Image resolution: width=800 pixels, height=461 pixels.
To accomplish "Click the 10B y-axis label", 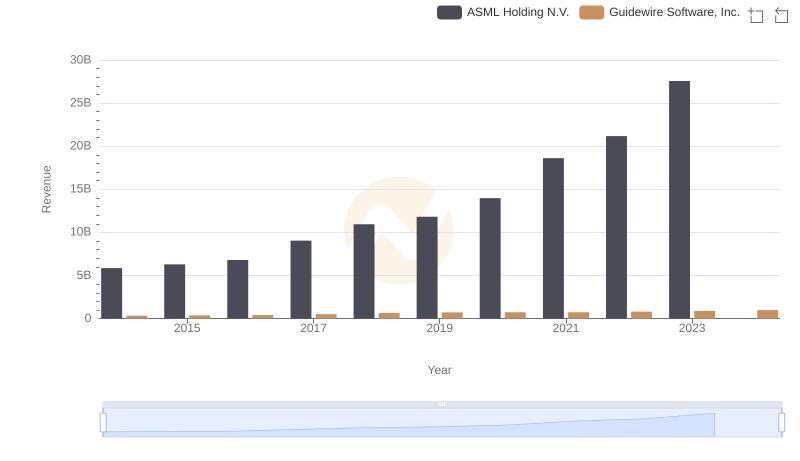I will point(81,232).
